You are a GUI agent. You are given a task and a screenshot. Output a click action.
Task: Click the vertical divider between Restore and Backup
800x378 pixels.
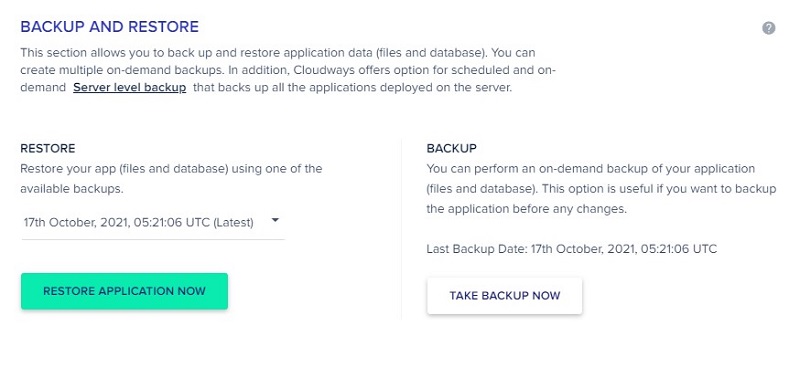402,229
